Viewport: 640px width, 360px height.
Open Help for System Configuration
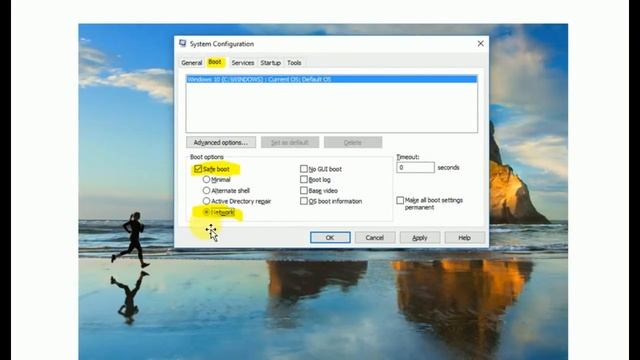pos(464,238)
